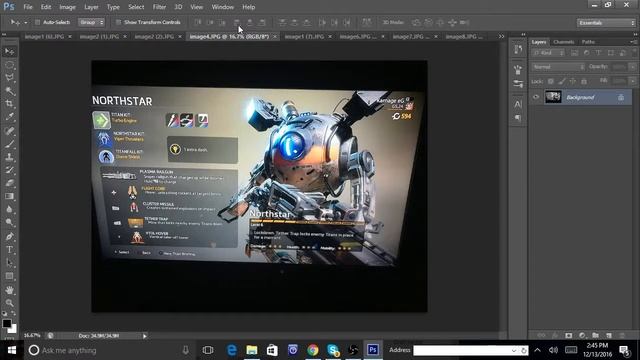Open the collapsed History panel icon
The height and width of the screenshot is (360, 640).
click(x=518, y=50)
